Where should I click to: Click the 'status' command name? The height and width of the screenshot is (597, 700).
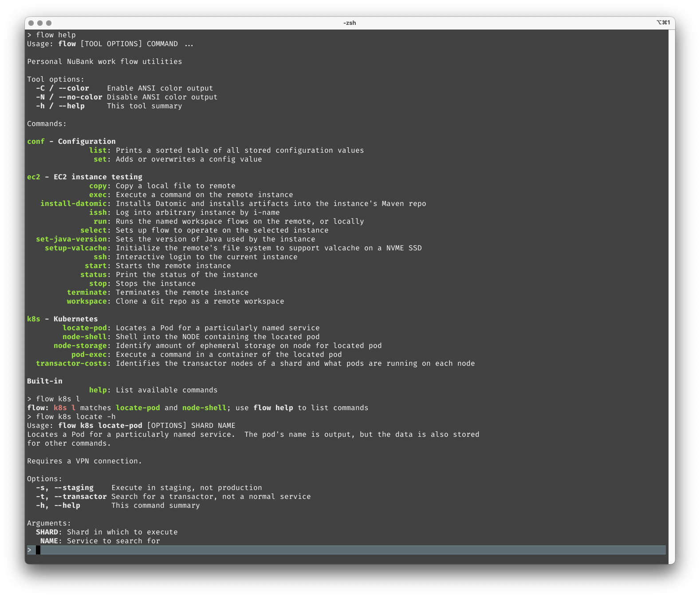pyautogui.click(x=94, y=275)
